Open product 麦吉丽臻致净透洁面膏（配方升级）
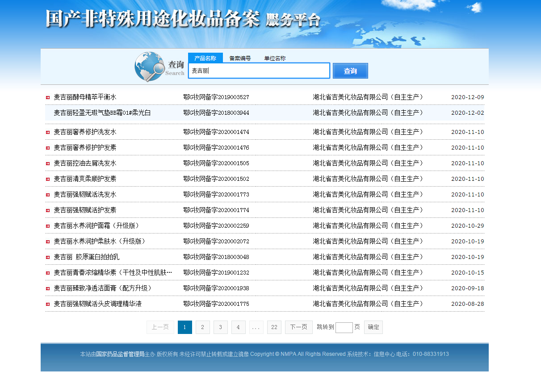 click(x=103, y=288)
